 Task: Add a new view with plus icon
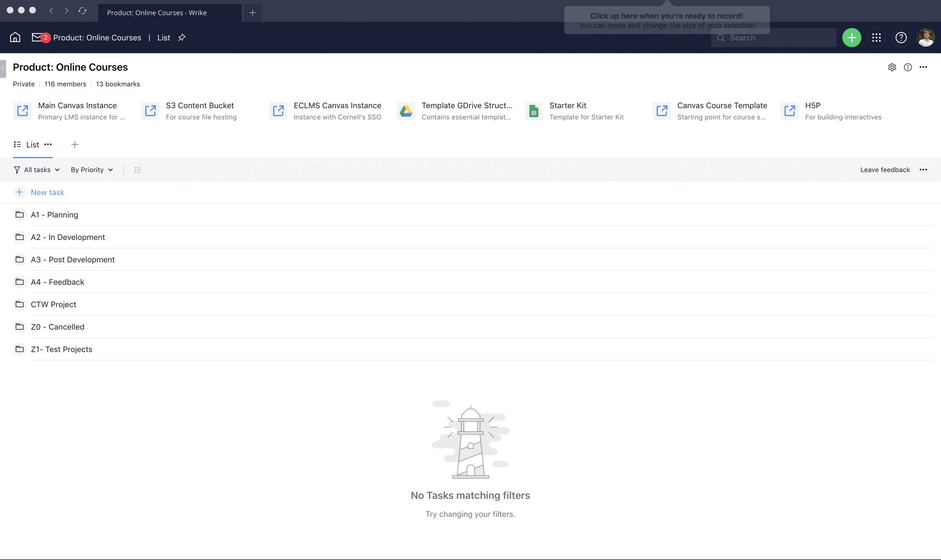point(75,145)
